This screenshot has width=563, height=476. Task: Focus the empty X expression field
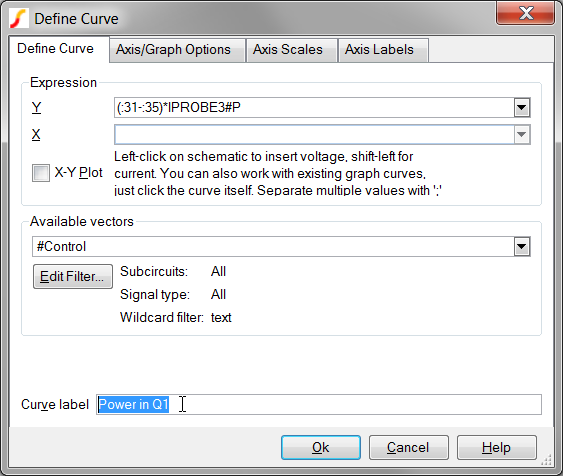[x=314, y=135]
